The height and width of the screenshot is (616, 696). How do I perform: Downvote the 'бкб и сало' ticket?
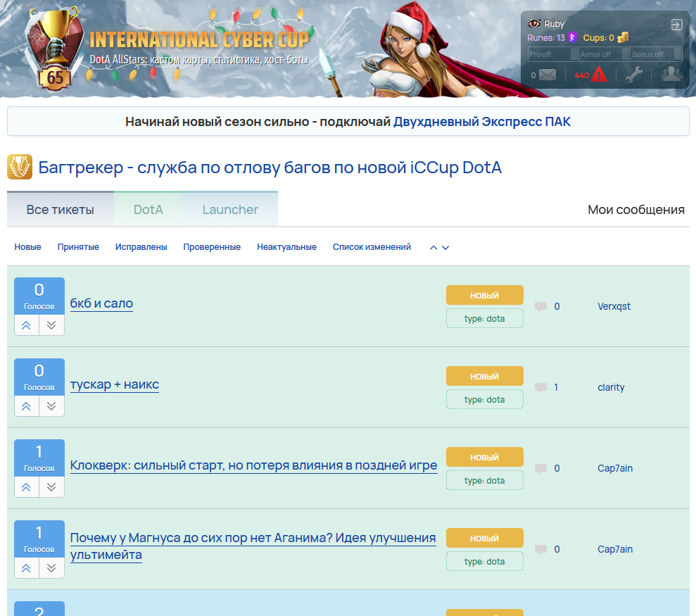click(x=51, y=325)
